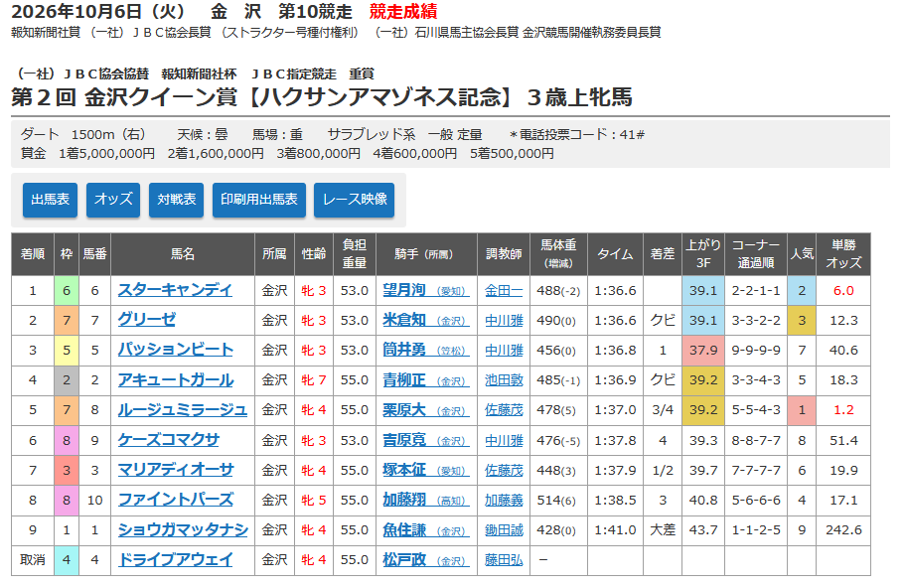Open trainer 藤田弘 link
The image size is (904, 588).
point(504,560)
